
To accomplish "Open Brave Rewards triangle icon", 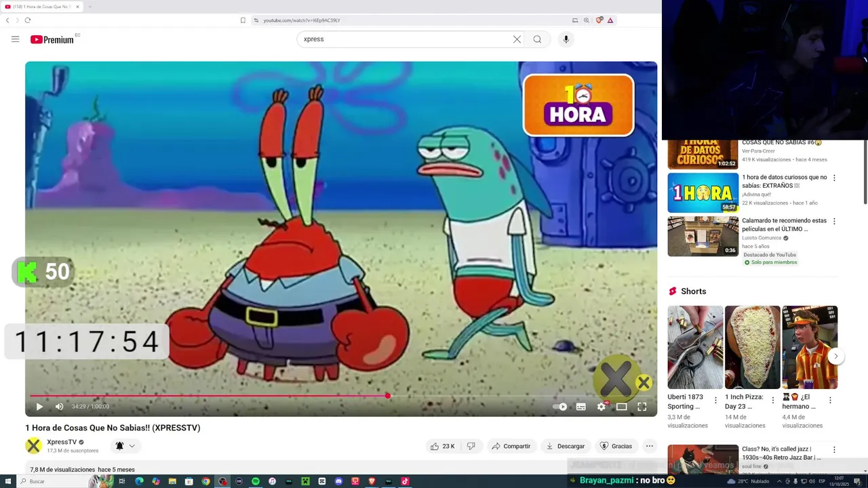I will [x=610, y=20].
